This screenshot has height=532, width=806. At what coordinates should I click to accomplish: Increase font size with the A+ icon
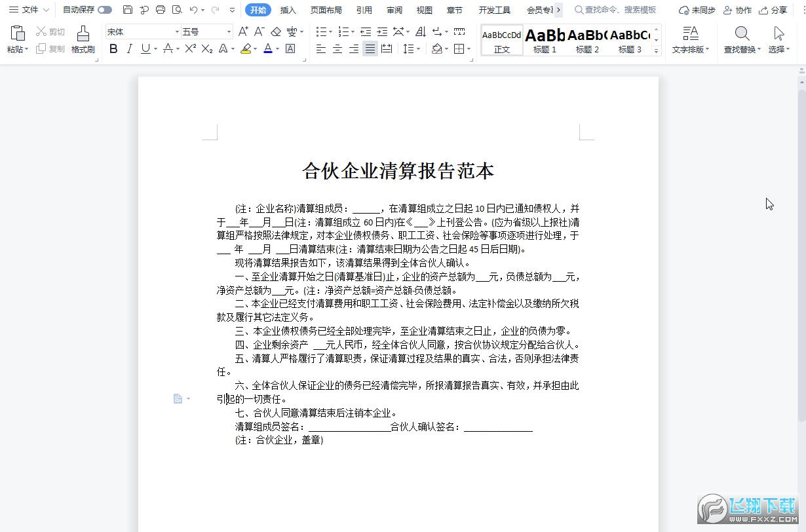coord(243,31)
